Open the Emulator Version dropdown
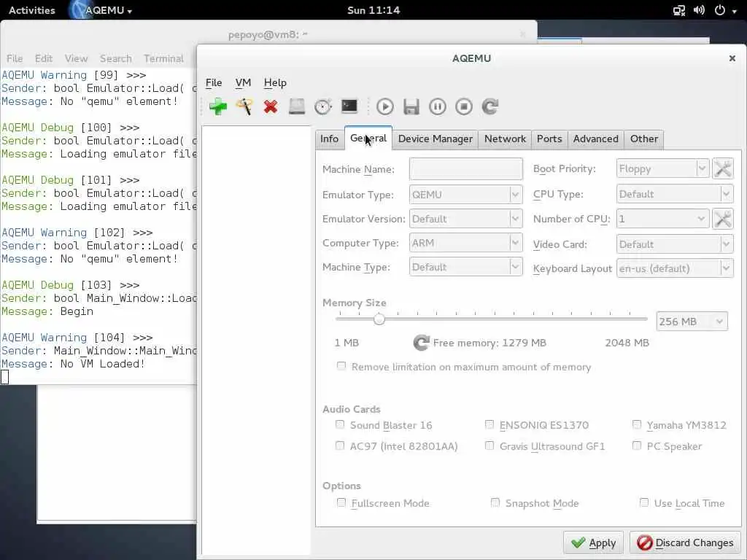 (466, 219)
